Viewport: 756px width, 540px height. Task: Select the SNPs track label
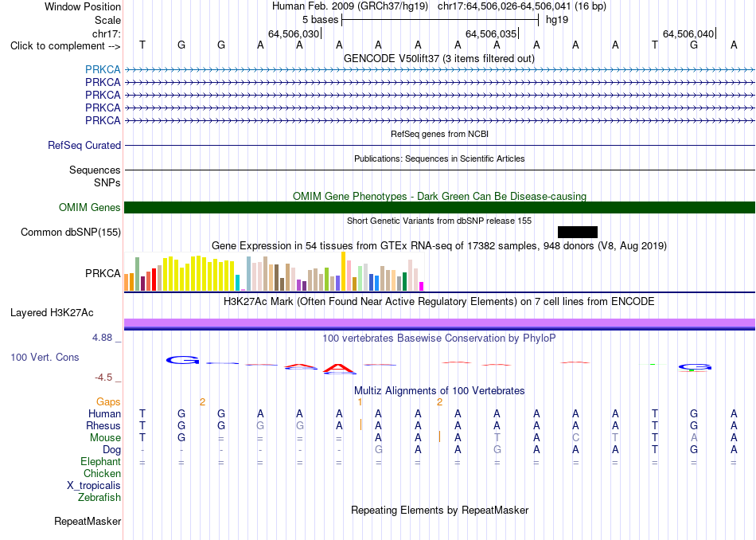pyautogui.click(x=107, y=183)
